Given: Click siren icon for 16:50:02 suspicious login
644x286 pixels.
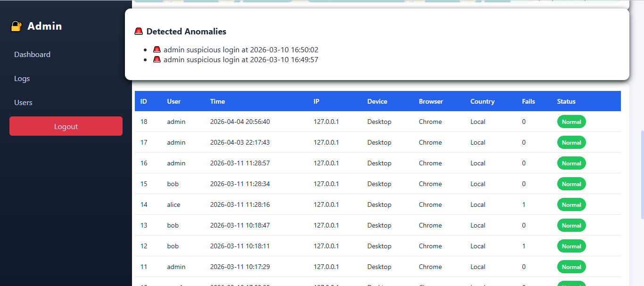Looking at the screenshot, I should coord(157,49).
